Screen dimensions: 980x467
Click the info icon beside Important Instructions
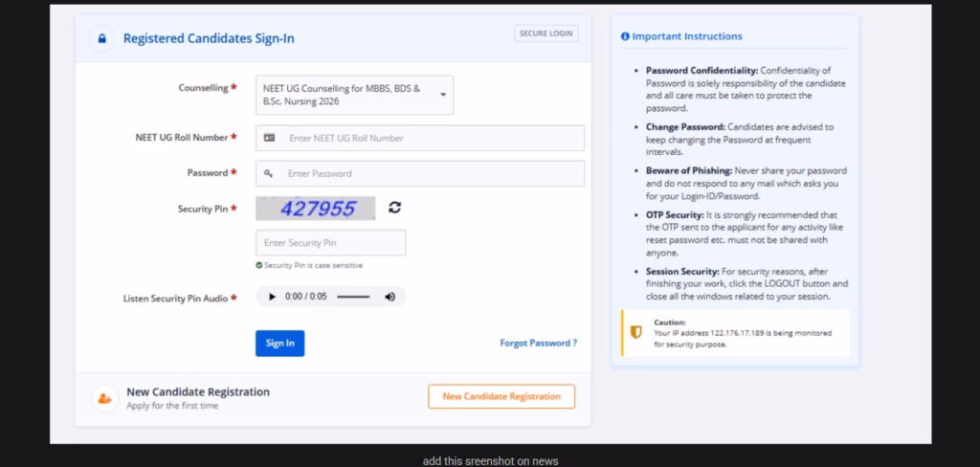coord(624,36)
